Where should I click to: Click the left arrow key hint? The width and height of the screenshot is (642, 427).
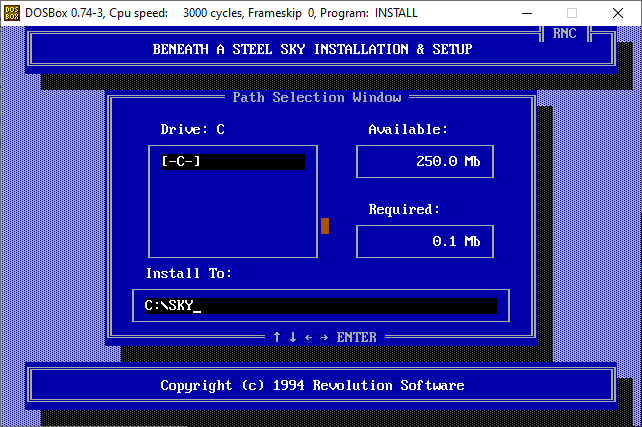pyautogui.click(x=308, y=337)
